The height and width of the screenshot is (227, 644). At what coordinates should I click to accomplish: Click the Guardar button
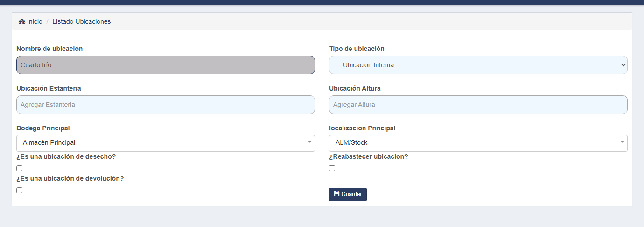pyautogui.click(x=348, y=194)
